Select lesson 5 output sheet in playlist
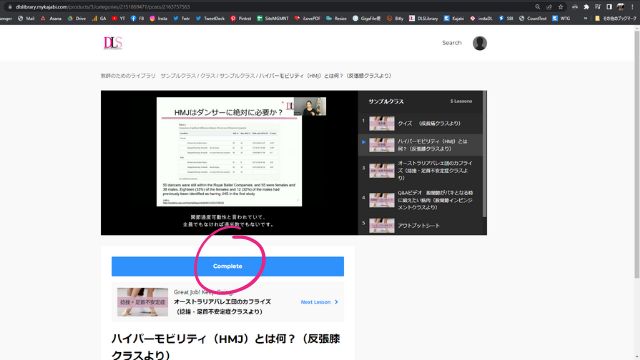This screenshot has height=360, width=640. [x=420, y=225]
